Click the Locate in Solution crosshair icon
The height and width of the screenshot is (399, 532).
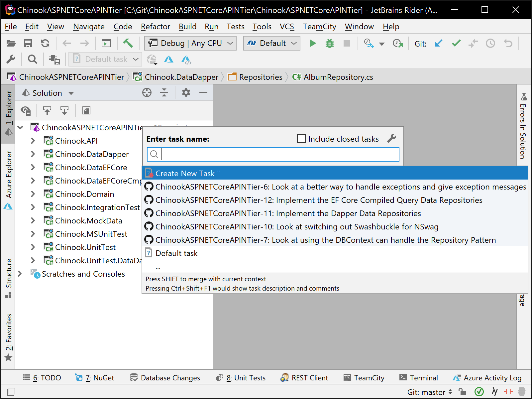147,92
